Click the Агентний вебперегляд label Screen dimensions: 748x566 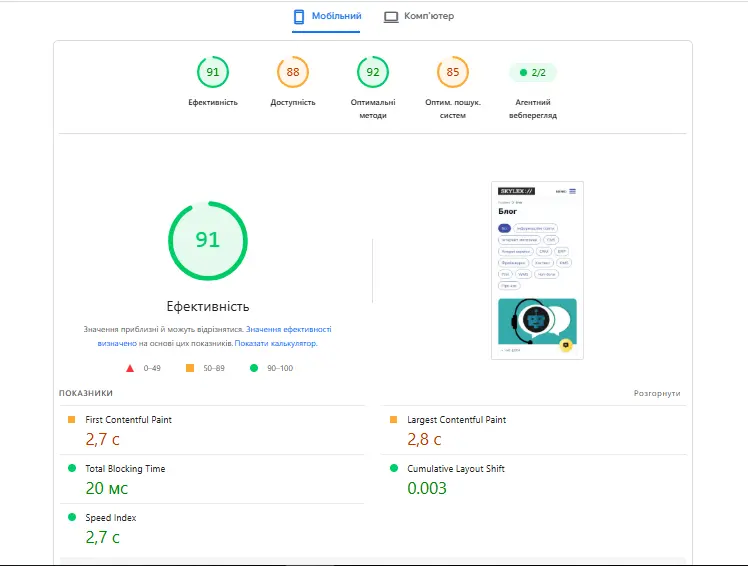(x=533, y=108)
